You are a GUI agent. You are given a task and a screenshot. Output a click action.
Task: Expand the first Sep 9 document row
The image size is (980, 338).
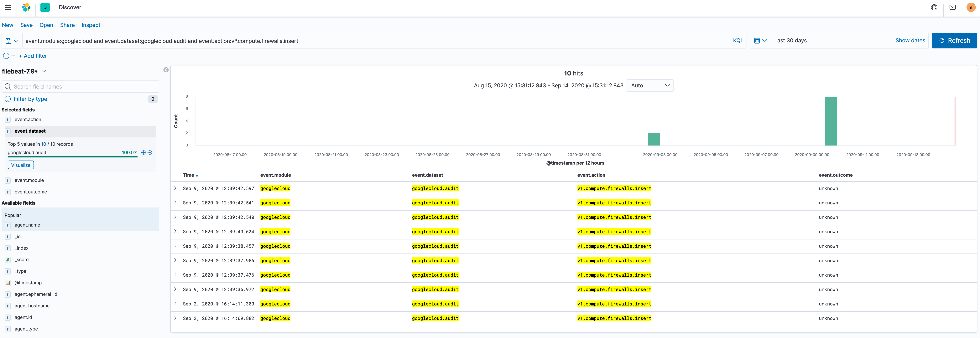coord(175,188)
